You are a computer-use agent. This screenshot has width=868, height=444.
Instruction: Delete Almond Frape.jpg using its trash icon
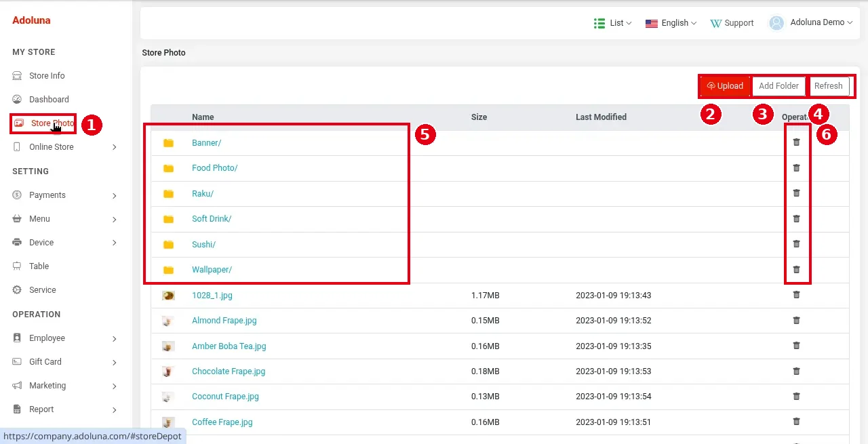pos(797,320)
